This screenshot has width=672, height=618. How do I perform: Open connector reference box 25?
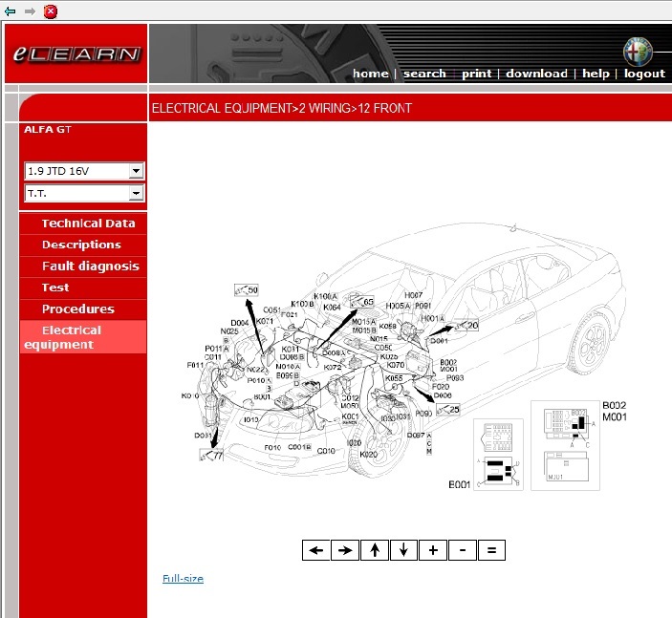[x=448, y=410]
